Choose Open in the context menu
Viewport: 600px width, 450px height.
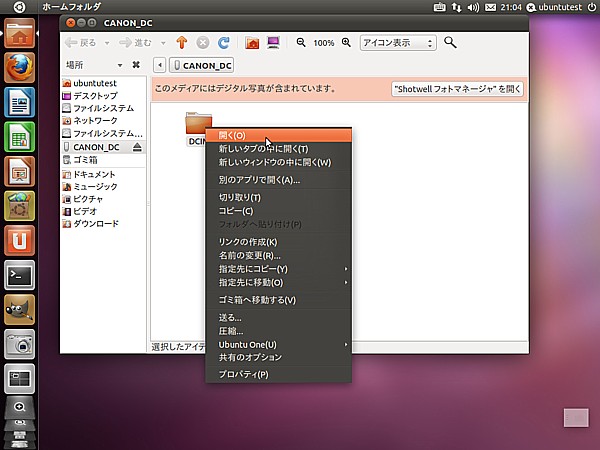[x=279, y=135]
